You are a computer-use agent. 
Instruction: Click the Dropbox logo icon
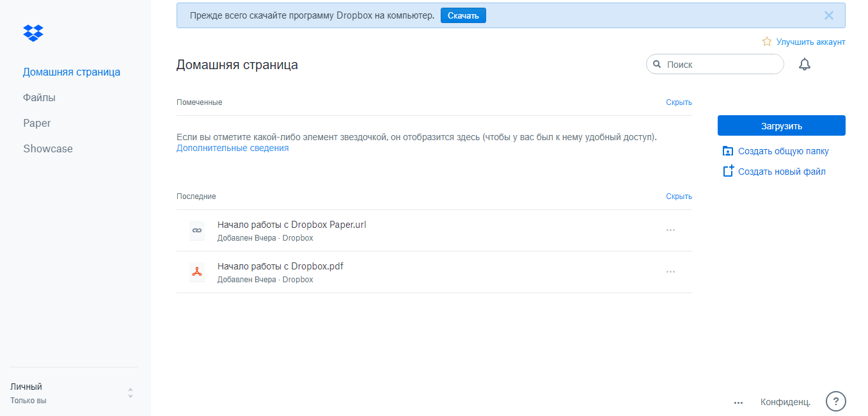click(33, 33)
